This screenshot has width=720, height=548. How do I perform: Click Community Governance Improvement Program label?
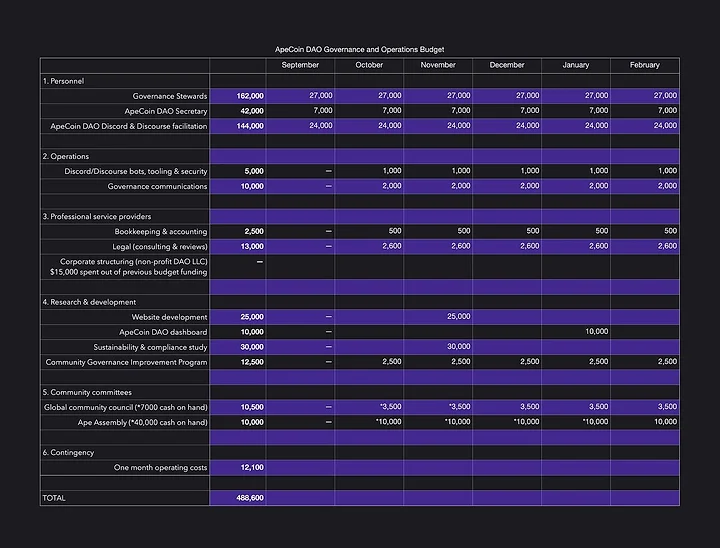[126, 362]
